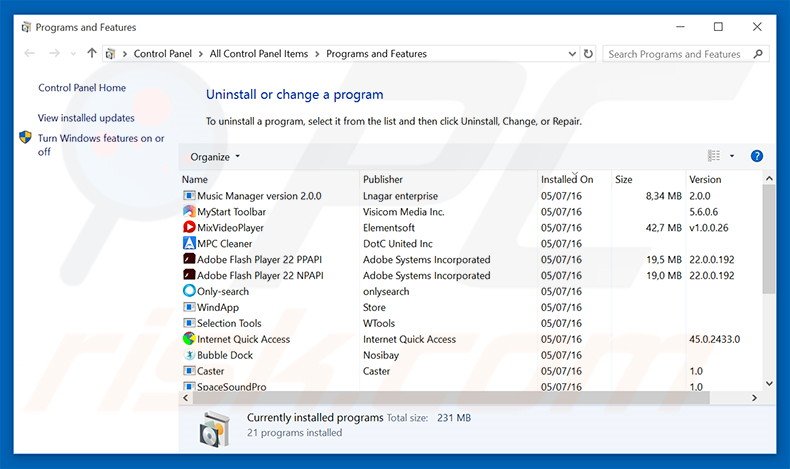The width and height of the screenshot is (790, 469).
Task: Click the Adobe Flash Player 22 NPAPI icon
Action: coord(189,275)
